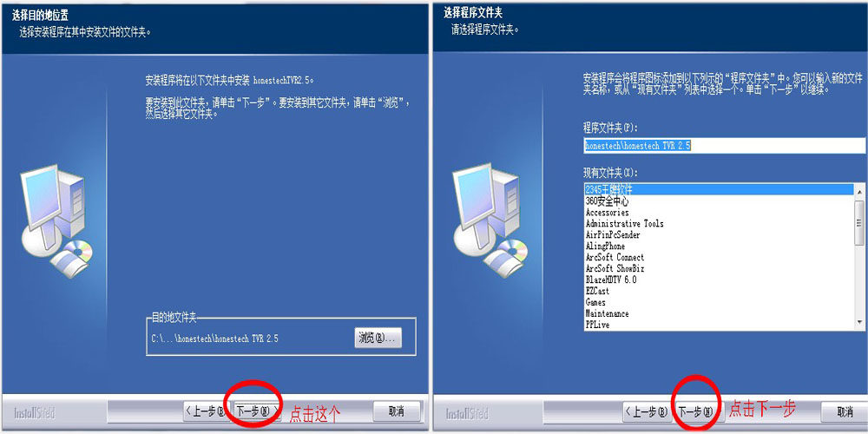The width and height of the screenshot is (868, 434).
Task: Click the 程序文件夹 text field
Action: [725, 146]
